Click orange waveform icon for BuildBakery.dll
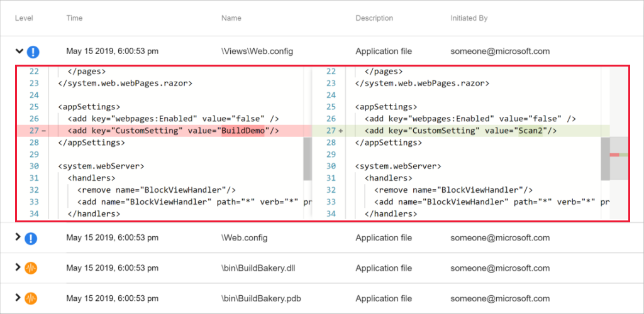This screenshot has width=644, height=314. pos(31,268)
